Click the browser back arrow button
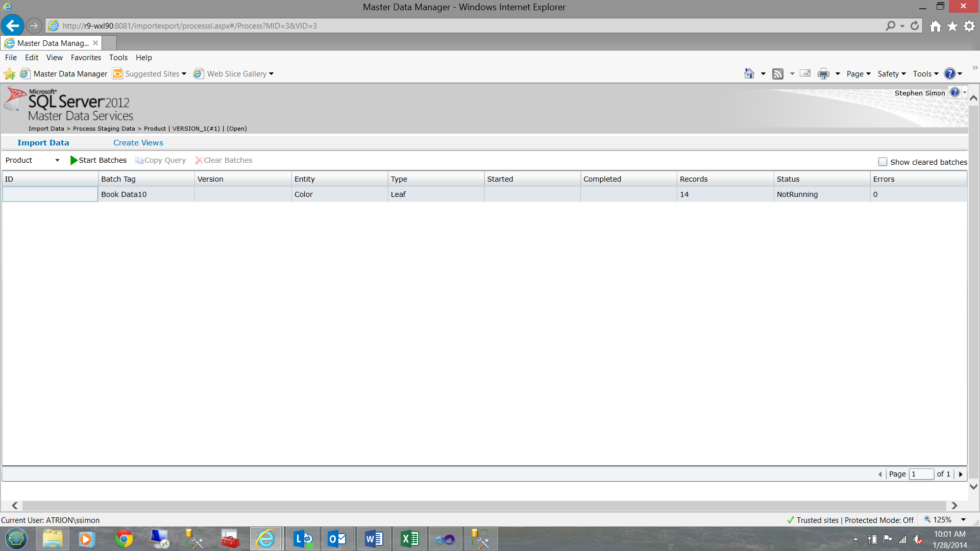 (x=12, y=26)
